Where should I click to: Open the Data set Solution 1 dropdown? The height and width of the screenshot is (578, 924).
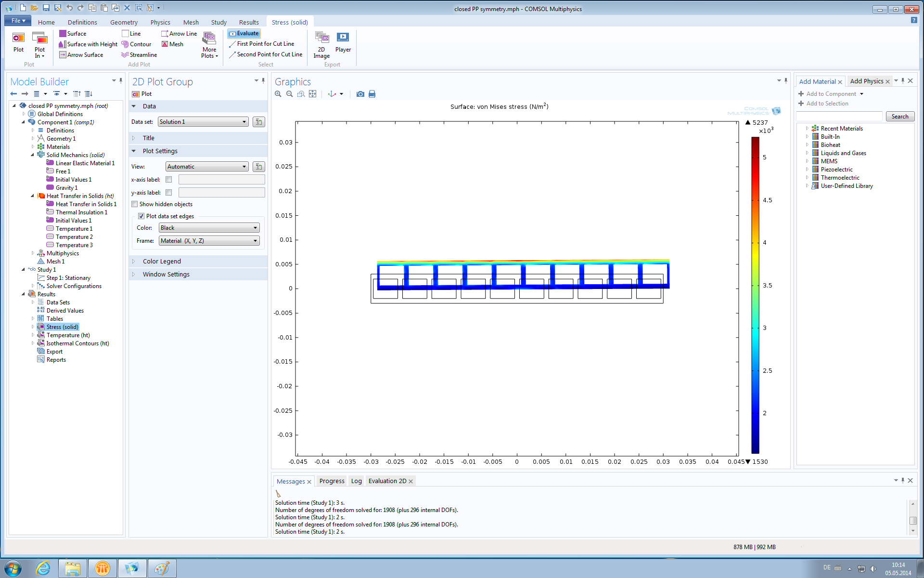click(x=203, y=122)
